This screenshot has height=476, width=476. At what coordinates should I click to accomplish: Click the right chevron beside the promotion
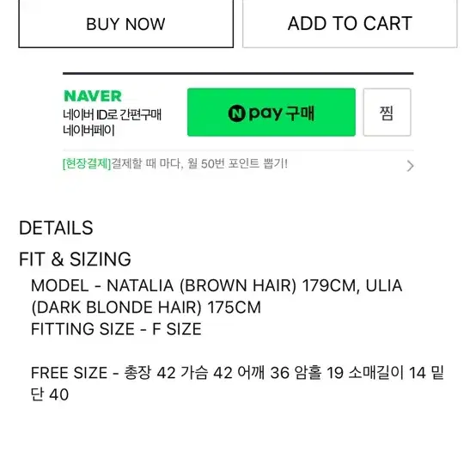point(410,166)
